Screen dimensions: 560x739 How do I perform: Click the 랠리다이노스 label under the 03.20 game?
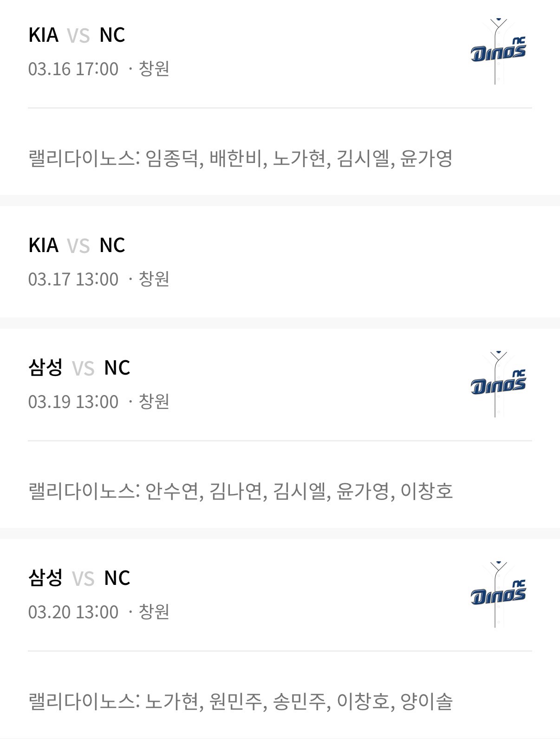82,701
